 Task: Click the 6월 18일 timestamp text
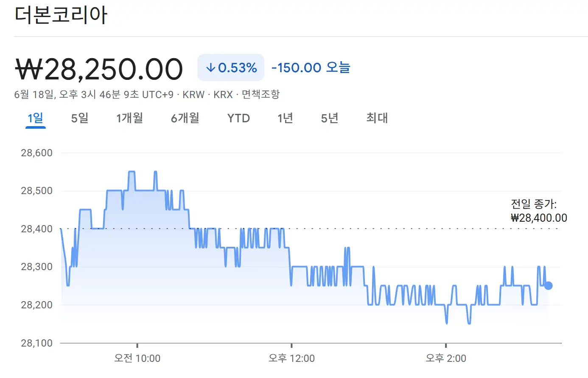click(x=94, y=94)
